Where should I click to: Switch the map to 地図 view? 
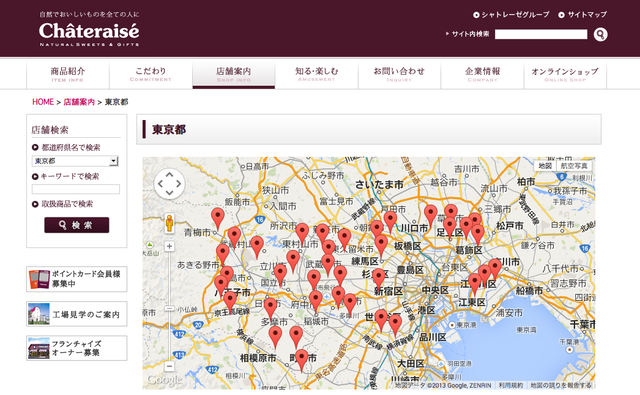point(545,166)
